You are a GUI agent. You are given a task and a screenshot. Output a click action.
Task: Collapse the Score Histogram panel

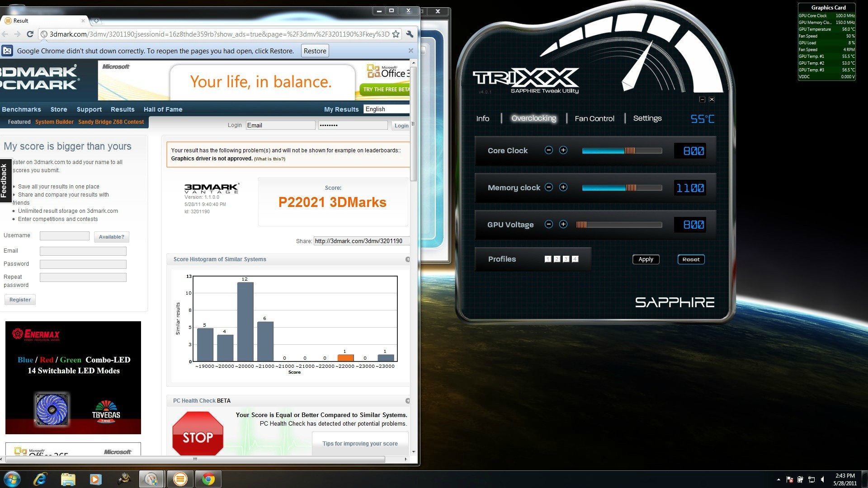pyautogui.click(x=407, y=259)
